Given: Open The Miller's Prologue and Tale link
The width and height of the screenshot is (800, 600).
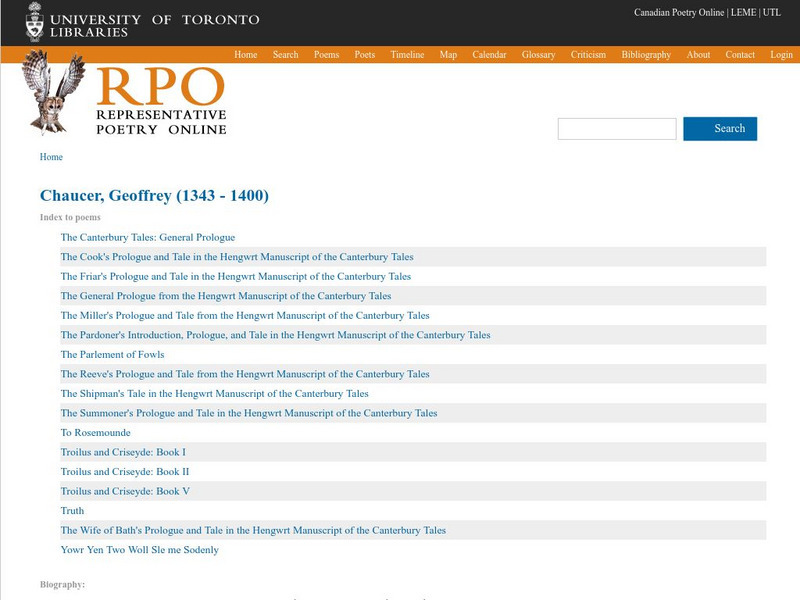Looking at the screenshot, I should pyautogui.click(x=245, y=315).
